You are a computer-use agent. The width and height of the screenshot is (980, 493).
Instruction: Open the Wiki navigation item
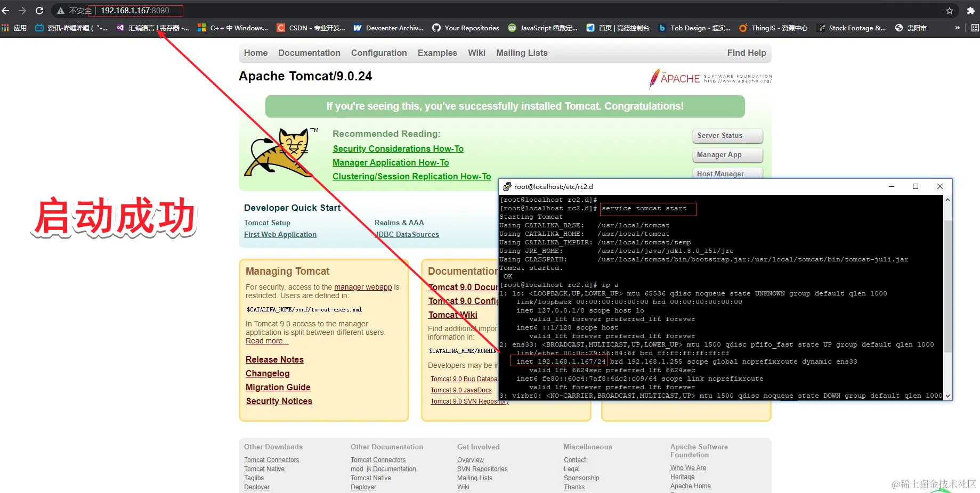pos(476,53)
